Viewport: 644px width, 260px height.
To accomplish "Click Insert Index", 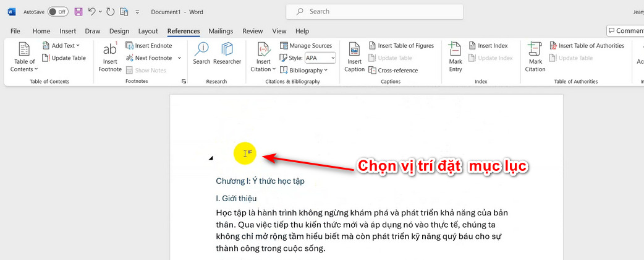I will coord(488,46).
